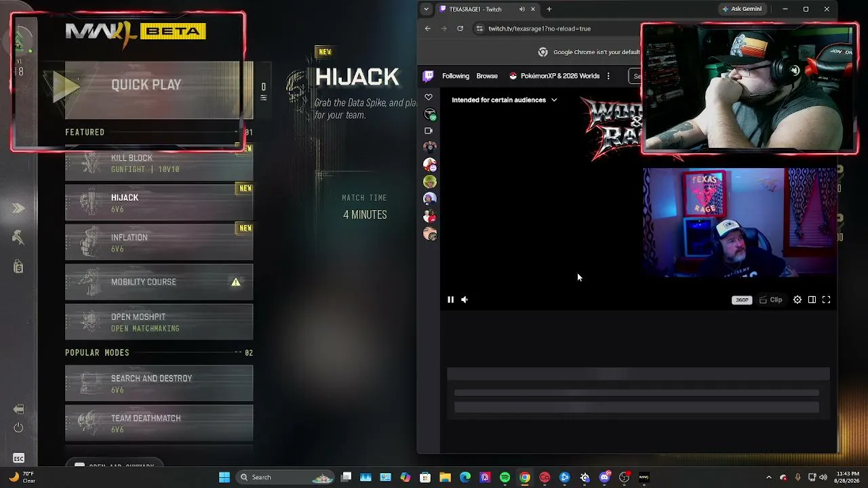Mute the Twitch stream volume
Viewport: 868px width, 488px height.
click(465, 300)
